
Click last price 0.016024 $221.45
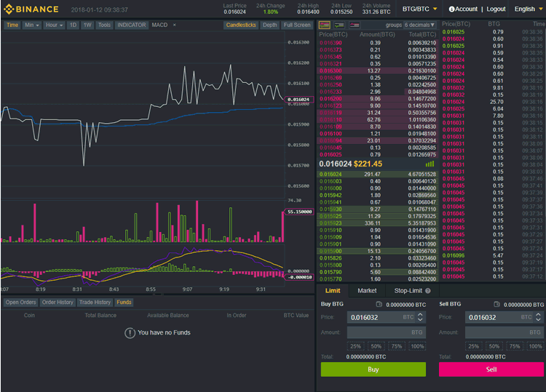pos(351,164)
